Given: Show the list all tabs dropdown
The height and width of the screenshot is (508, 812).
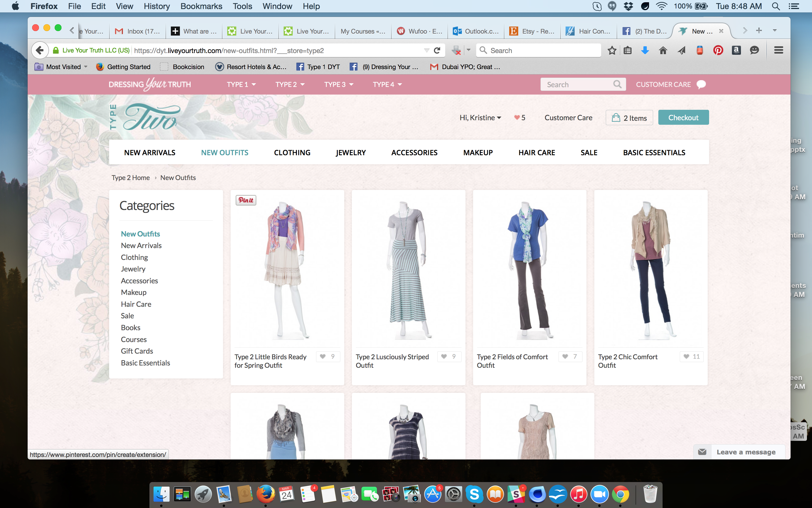Looking at the screenshot, I should [x=775, y=30].
